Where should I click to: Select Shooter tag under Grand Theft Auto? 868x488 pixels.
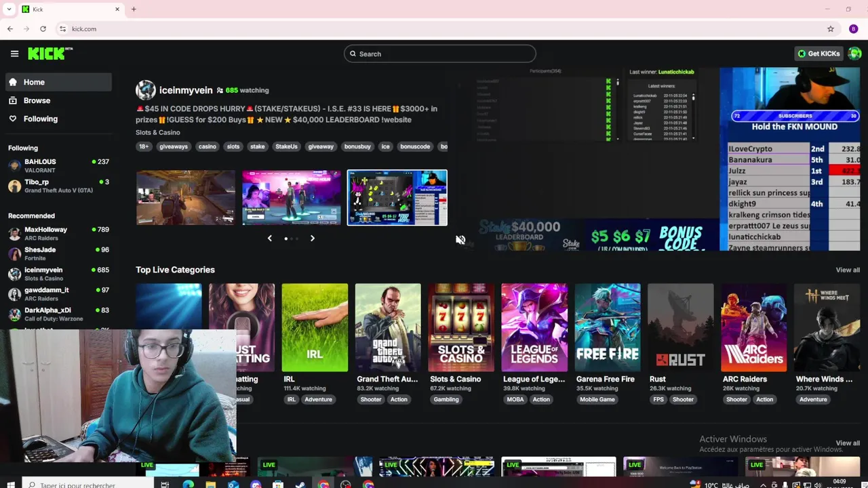pyautogui.click(x=371, y=399)
